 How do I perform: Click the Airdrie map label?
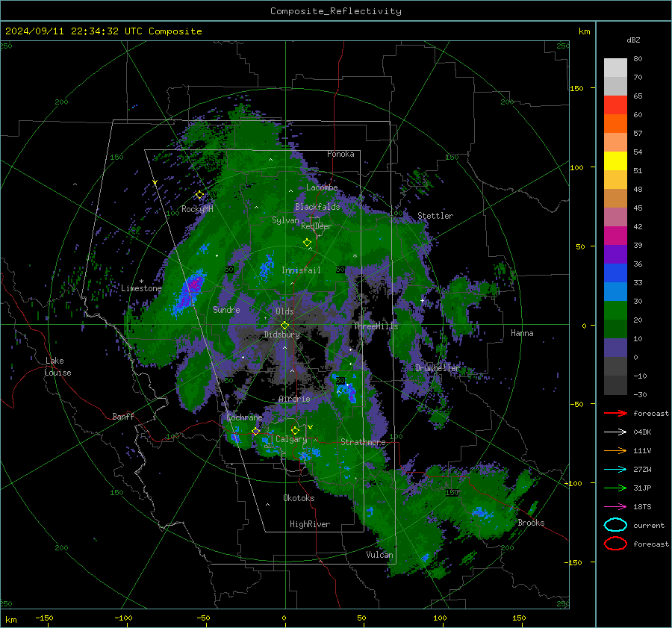pos(294,399)
